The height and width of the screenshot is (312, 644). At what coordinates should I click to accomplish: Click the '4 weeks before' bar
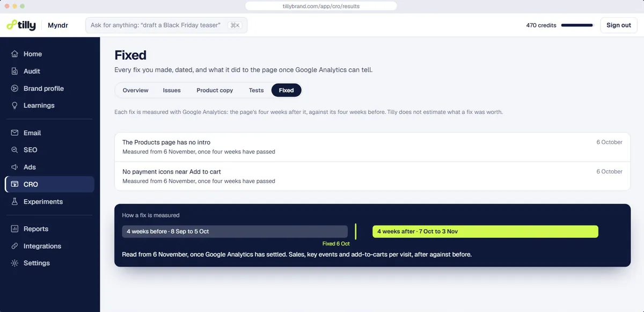[x=235, y=231]
